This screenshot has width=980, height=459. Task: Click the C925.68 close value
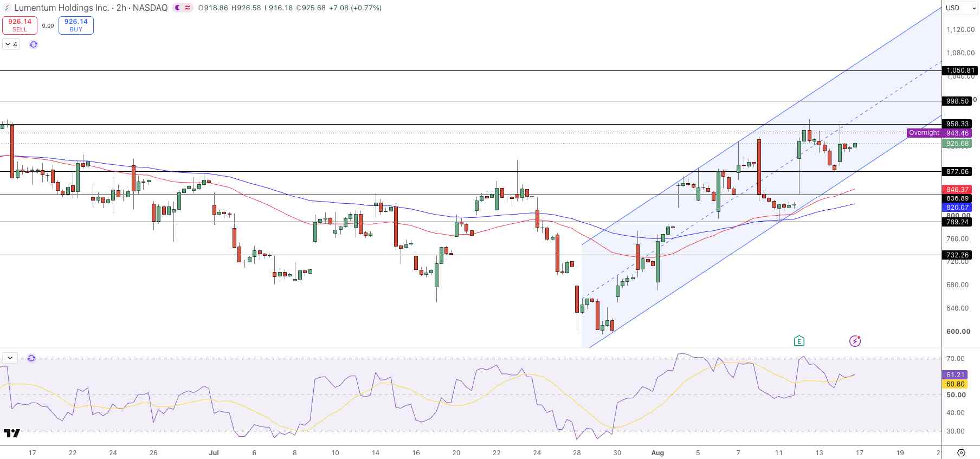coord(311,8)
